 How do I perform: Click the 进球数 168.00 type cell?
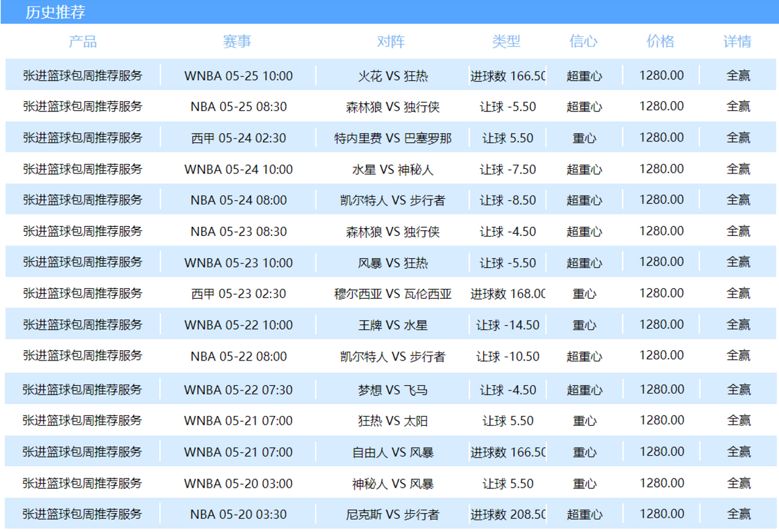point(508,293)
